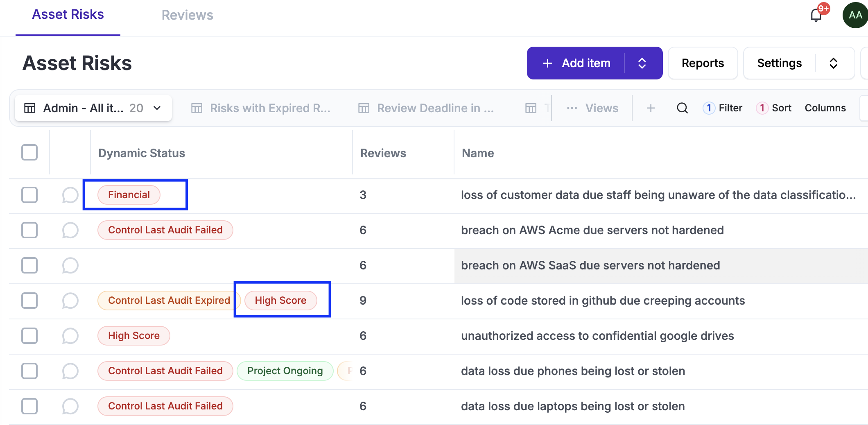Screen dimensions: 868x425
Task: Expand the Add item dropdown arrows
Action: point(642,63)
